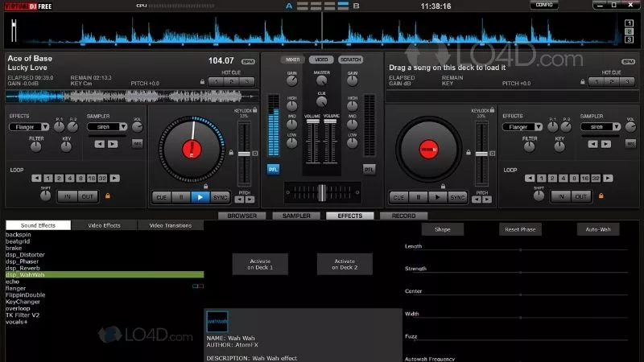Switch to the BROWSER tab

click(242, 216)
